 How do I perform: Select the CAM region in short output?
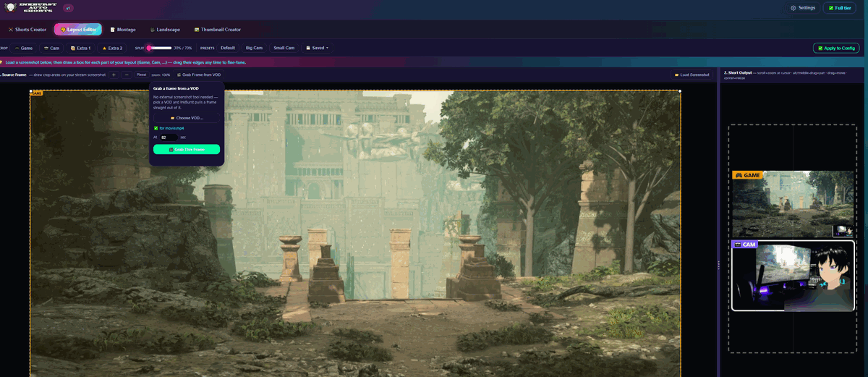click(x=793, y=276)
